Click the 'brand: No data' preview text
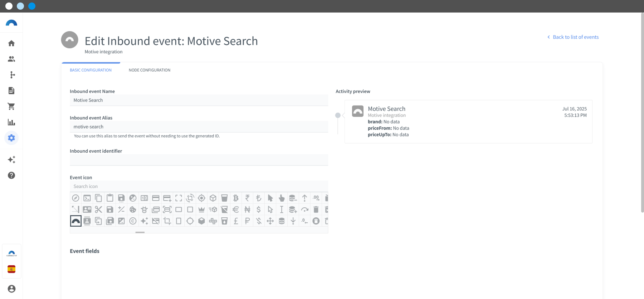Viewport: 644px width, 299px height. [384, 122]
